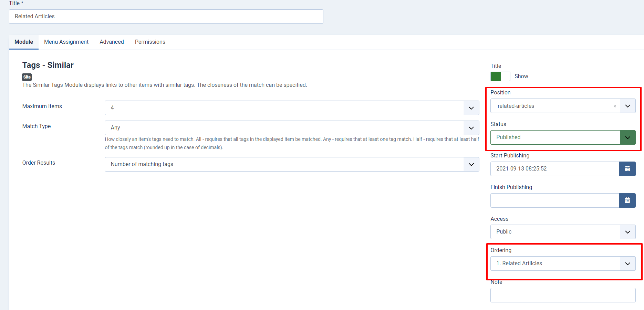Select the Module tab
The image size is (644, 310).
point(24,42)
